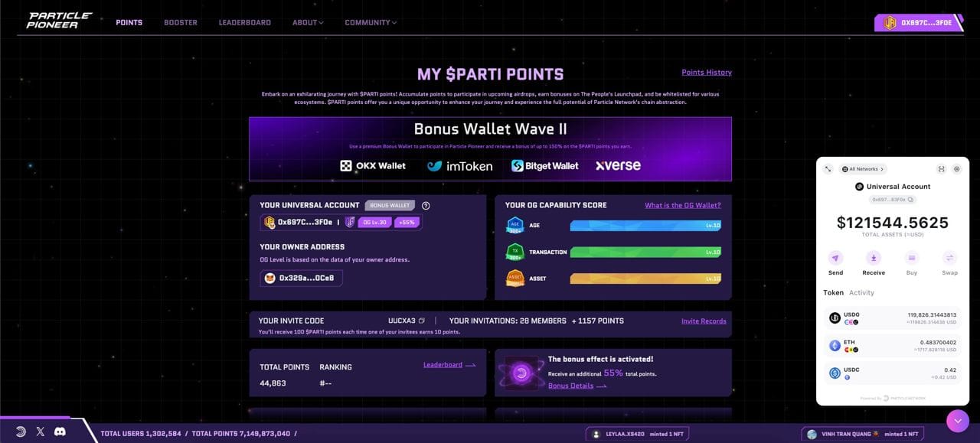980x443 pixels.
Task: Click VINH TRAN QUANG minted notification
Action: click(x=861, y=434)
